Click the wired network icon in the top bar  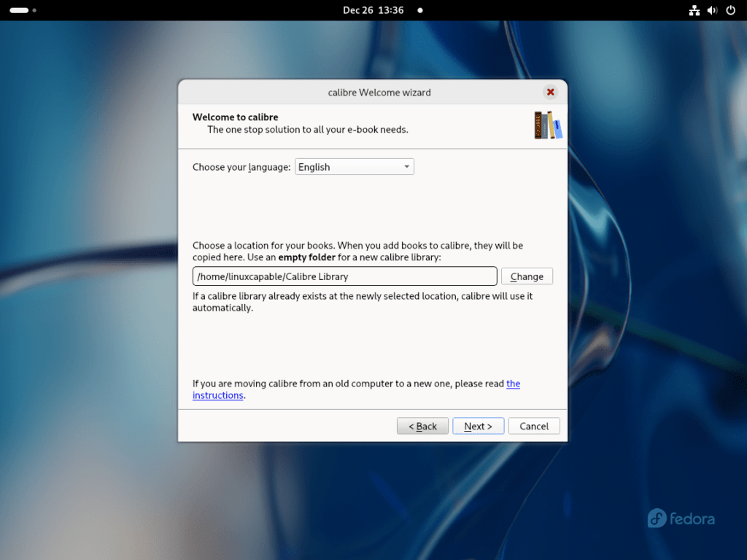tap(694, 10)
